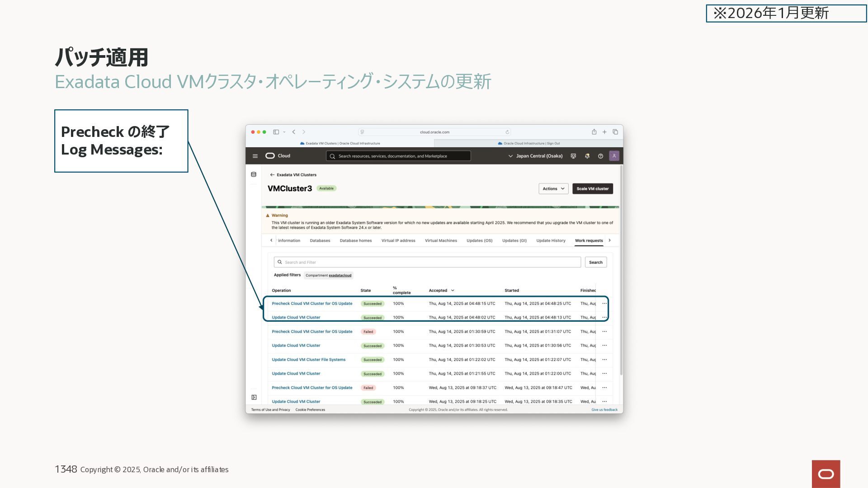Open row menu for Update Cloud VM Cluster File Systems

(x=604, y=360)
